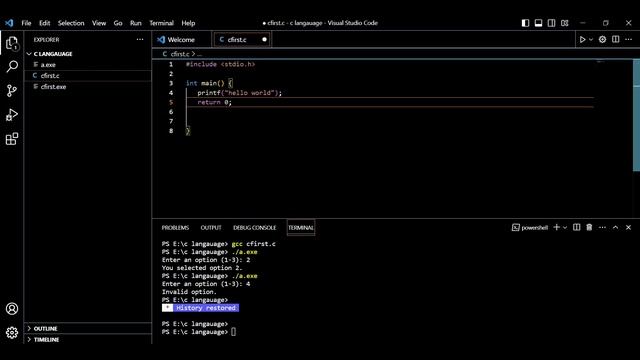
Task: Open the Terminal menu
Action: click(x=161, y=23)
